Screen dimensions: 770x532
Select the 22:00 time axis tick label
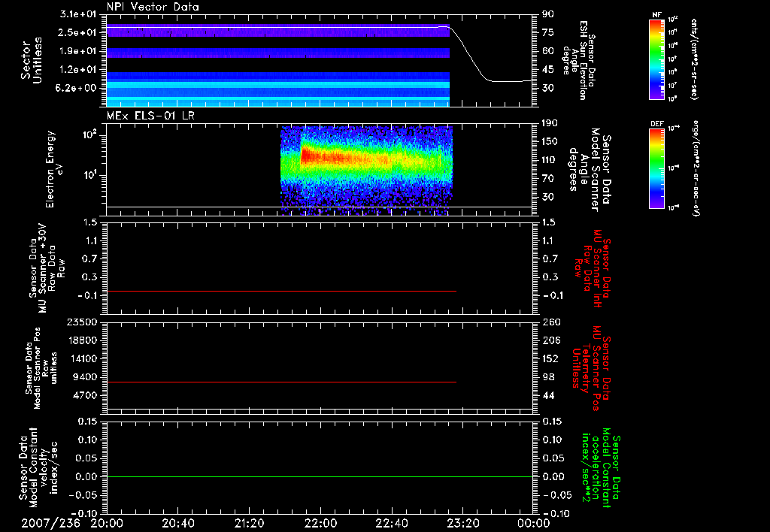point(320,523)
